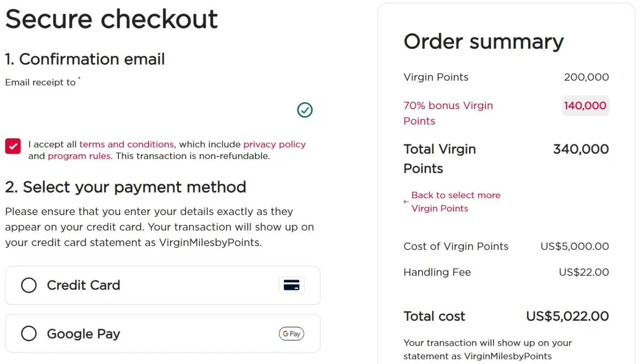Click the green checkmark validation icon
This screenshot has width=640, height=364.
tap(305, 110)
